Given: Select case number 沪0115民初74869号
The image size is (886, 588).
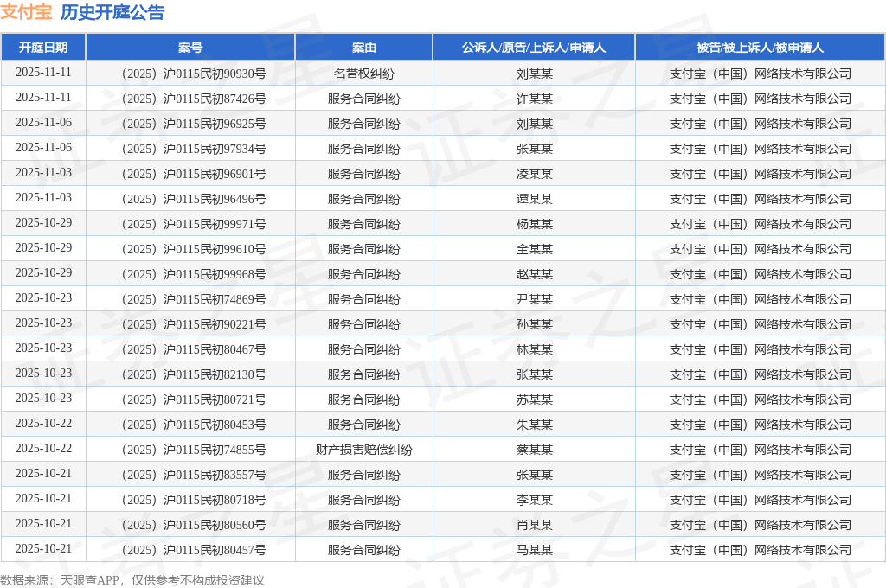Looking at the screenshot, I should click(x=194, y=299).
